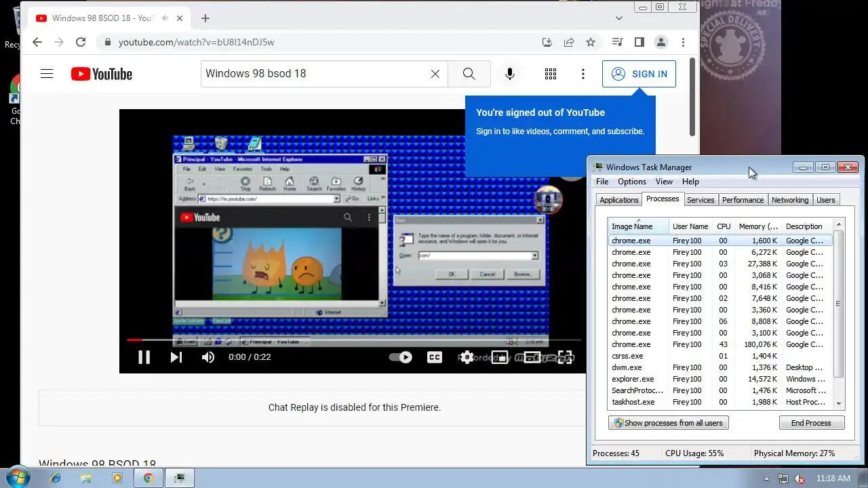Switch to the Users tab
This screenshot has width=868, height=488.
(825, 200)
